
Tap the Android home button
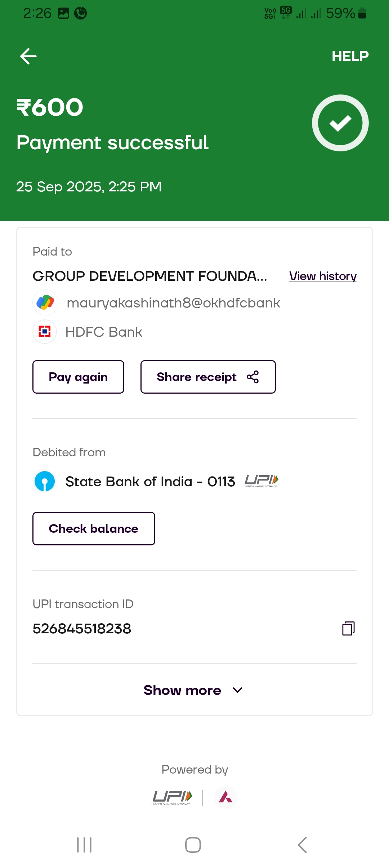193,845
